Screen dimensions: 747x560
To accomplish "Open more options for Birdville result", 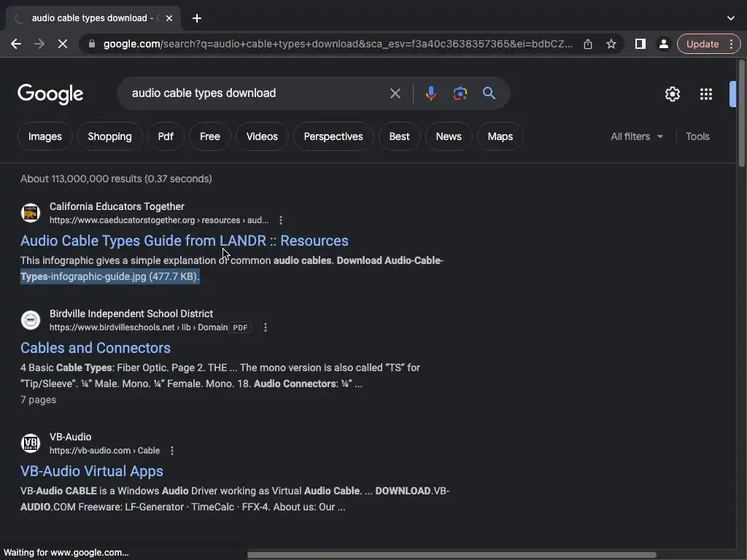I will pos(266,327).
